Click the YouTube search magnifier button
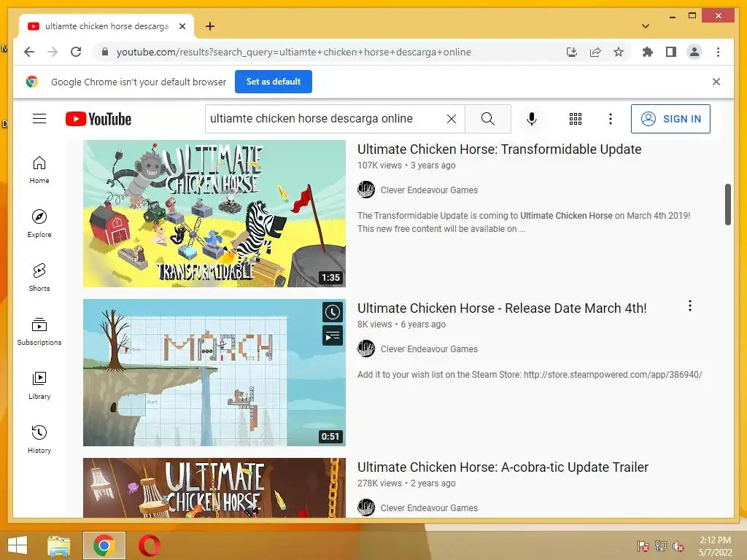 pyautogui.click(x=487, y=119)
